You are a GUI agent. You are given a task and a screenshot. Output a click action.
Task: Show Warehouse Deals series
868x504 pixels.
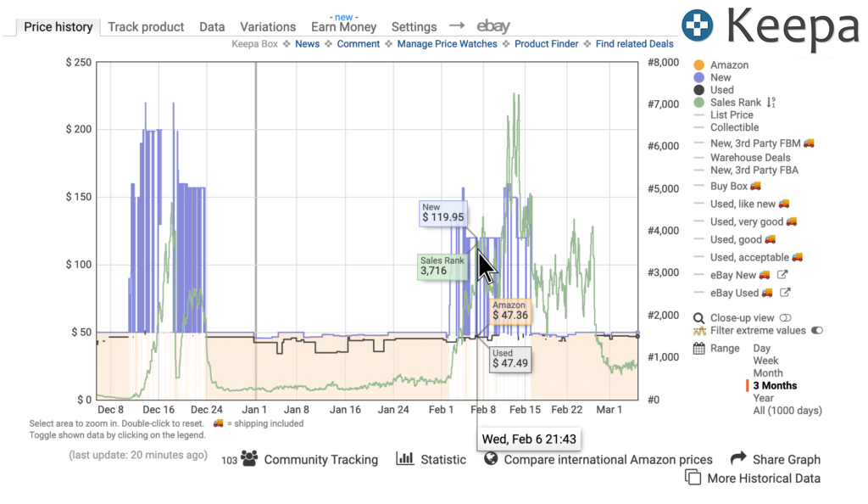coord(750,157)
